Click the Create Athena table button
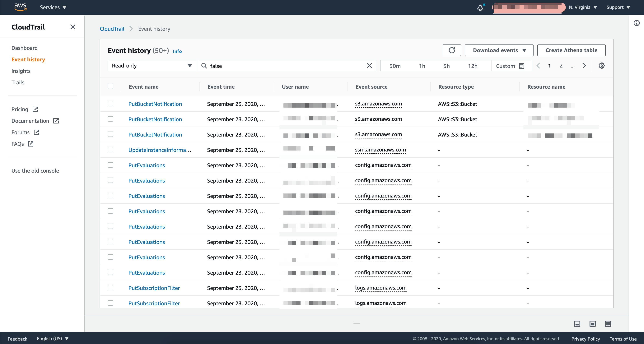 tap(571, 50)
